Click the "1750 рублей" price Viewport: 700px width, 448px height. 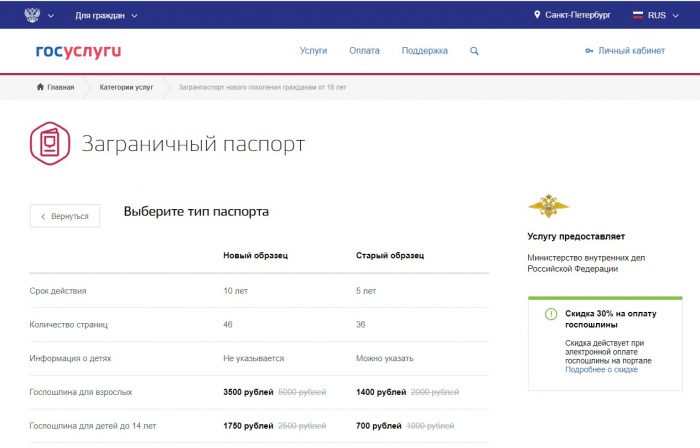248,426
